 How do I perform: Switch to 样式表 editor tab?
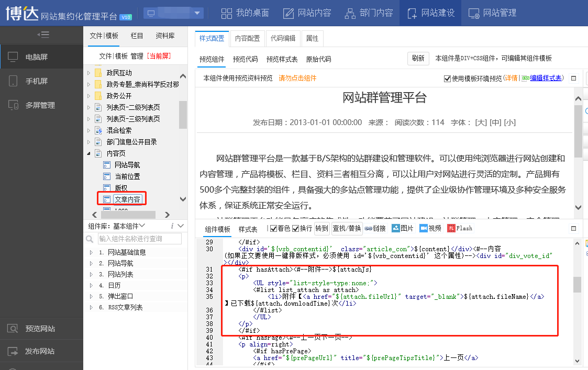pyautogui.click(x=248, y=229)
